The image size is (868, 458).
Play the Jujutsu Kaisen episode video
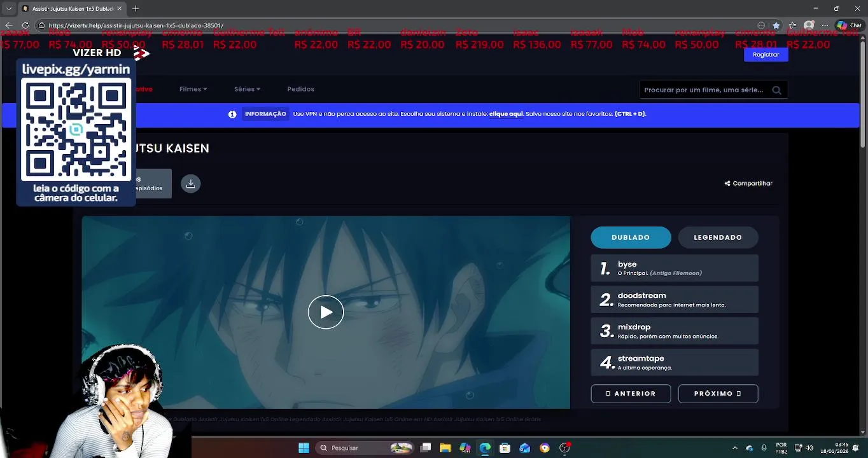point(326,312)
